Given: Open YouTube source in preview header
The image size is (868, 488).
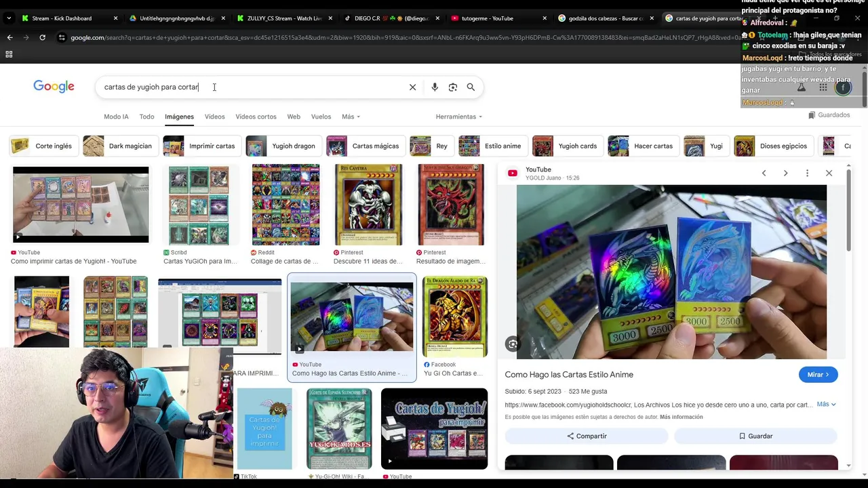Looking at the screenshot, I should 538,169.
